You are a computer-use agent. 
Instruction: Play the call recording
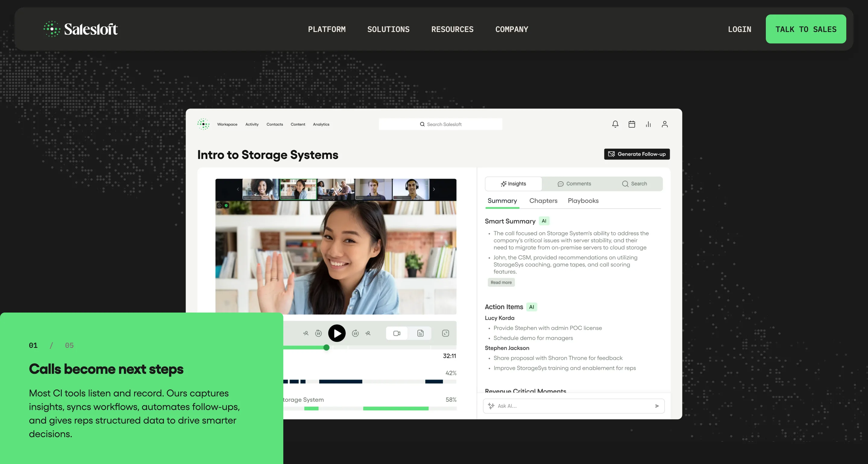tap(337, 333)
